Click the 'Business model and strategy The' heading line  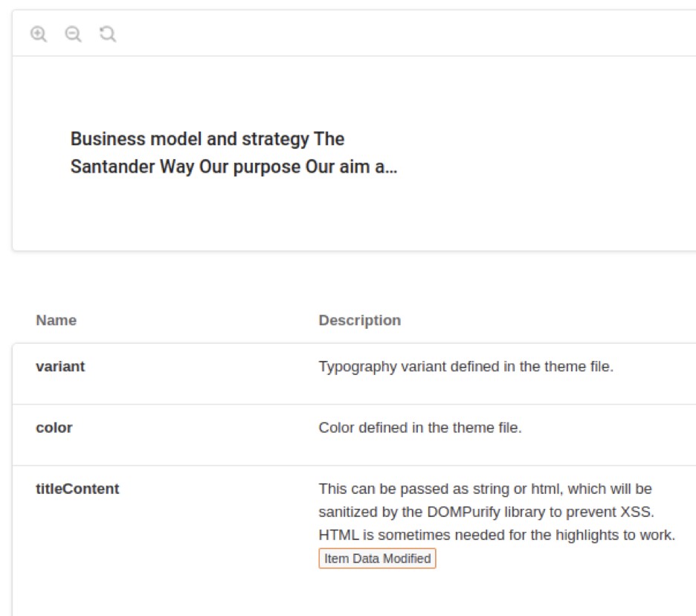(x=207, y=139)
